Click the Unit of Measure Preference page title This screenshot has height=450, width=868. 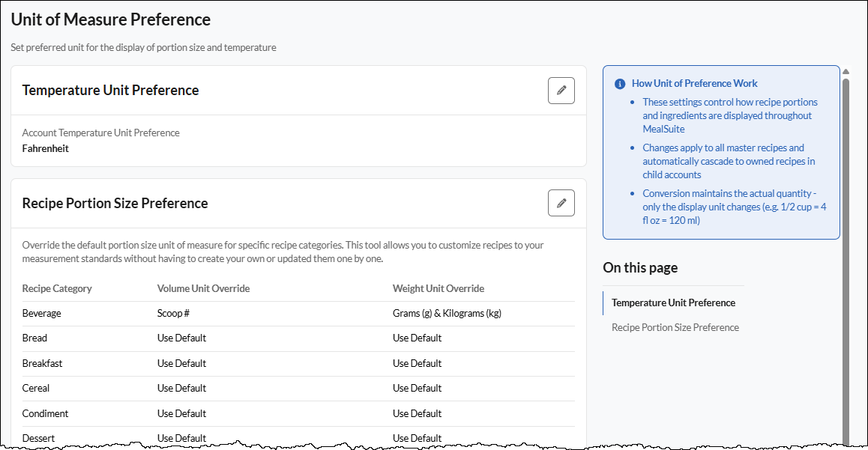click(111, 19)
